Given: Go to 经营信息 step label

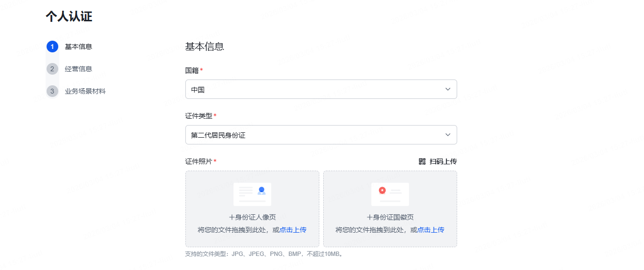Looking at the screenshot, I should pyautogui.click(x=79, y=69).
